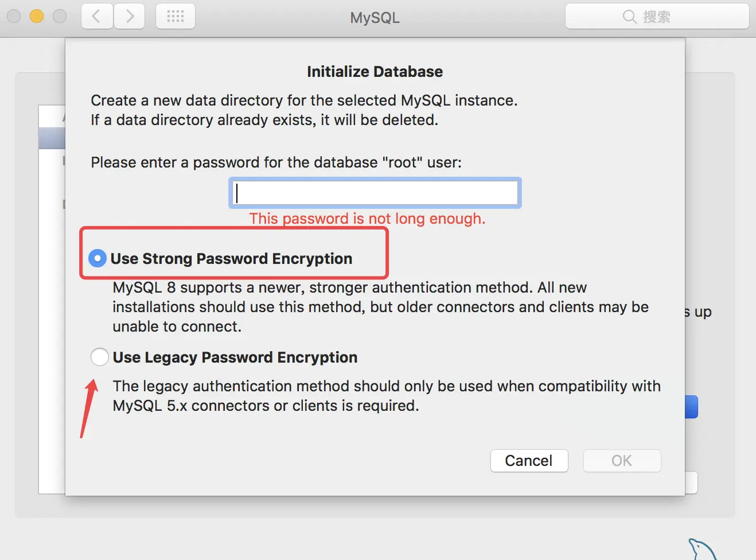Click the blue button behind the dialog
Screen dimensions: 756x560
pos(692,407)
